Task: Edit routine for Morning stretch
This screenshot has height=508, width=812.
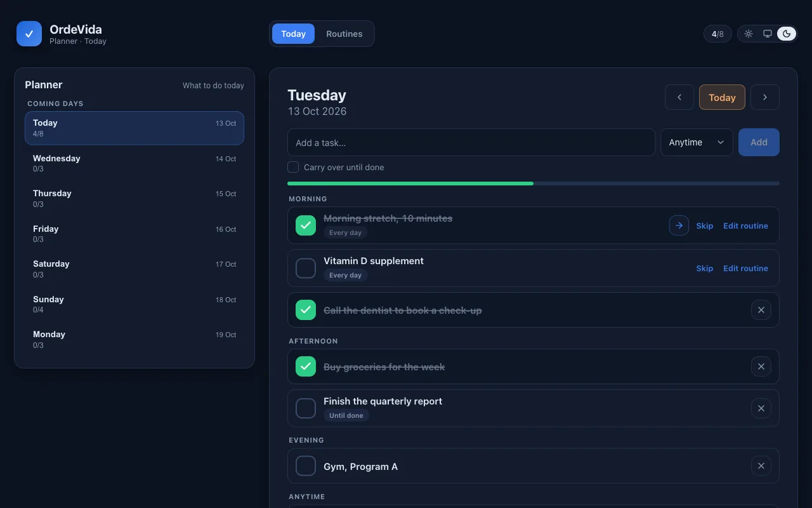Action: click(x=745, y=225)
